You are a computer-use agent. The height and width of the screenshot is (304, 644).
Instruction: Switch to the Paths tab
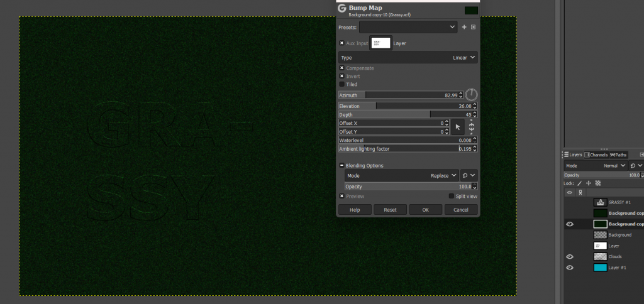(x=619, y=155)
